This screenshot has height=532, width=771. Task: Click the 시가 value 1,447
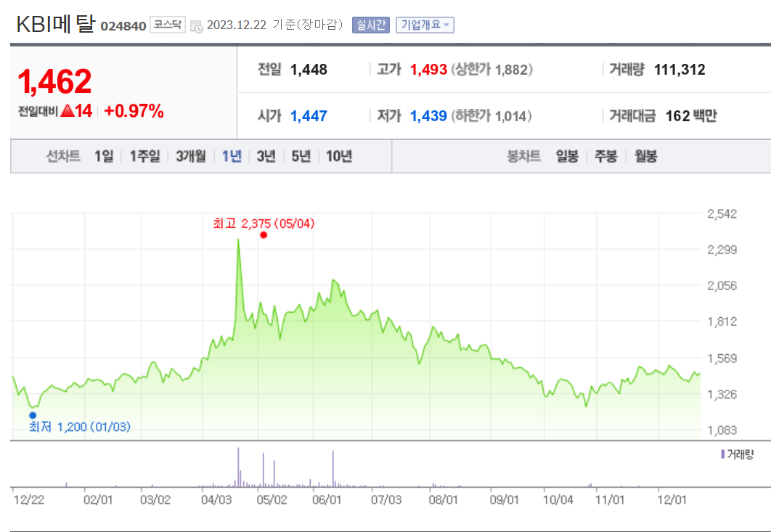point(309,117)
